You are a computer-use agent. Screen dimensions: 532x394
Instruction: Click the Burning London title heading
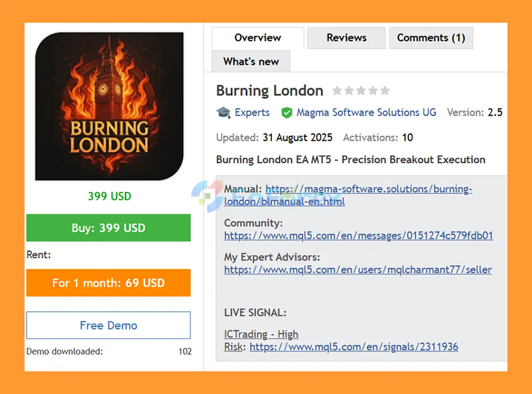270,91
